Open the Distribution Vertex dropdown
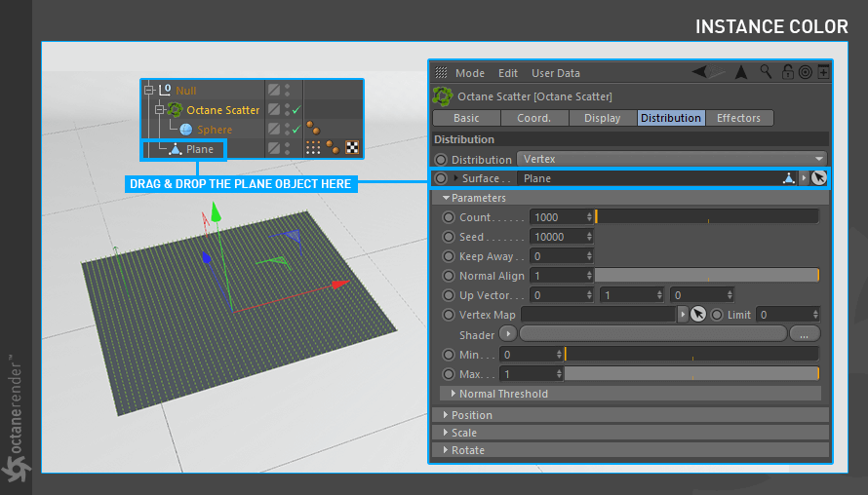Viewport: 868px width, 495px height. tap(672, 159)
